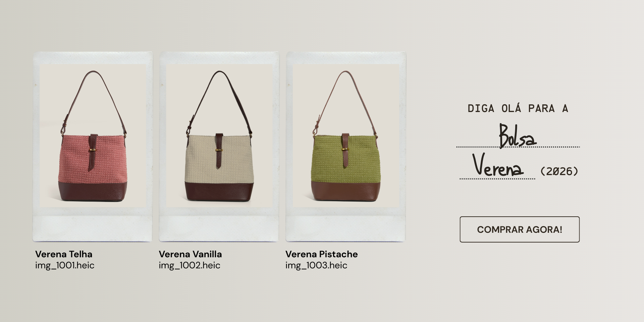Click the Verena Pistache product name
Screen dimensions: 644x322
(x=322, y=254)
